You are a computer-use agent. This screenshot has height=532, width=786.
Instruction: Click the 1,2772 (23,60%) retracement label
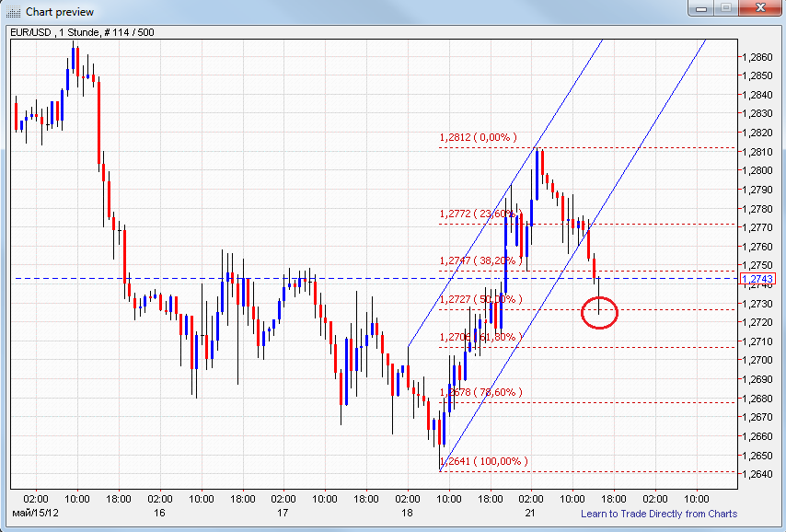[x=478, y=214]
